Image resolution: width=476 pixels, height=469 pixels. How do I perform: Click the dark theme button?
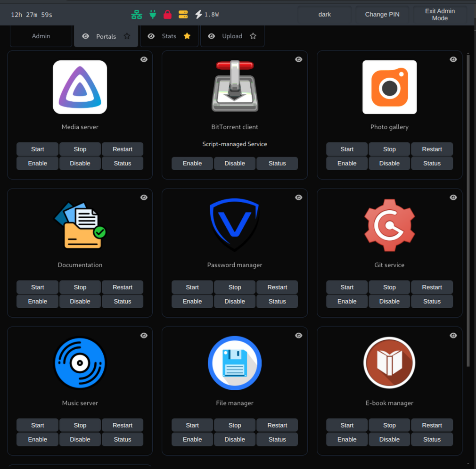(x=325, y=14)
